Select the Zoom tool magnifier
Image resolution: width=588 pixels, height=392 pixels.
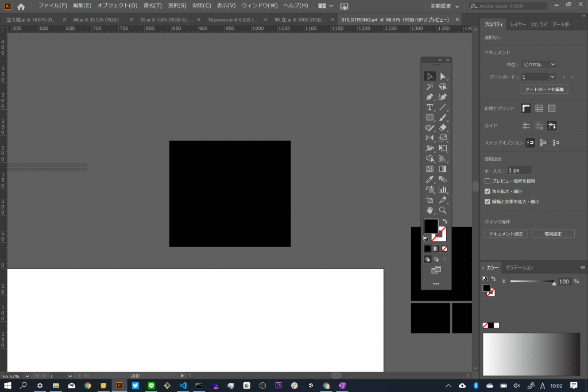[x=443, y=210]
